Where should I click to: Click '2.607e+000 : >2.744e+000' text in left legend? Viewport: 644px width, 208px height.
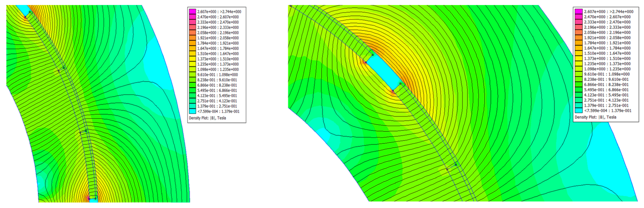tap(219, 12)
